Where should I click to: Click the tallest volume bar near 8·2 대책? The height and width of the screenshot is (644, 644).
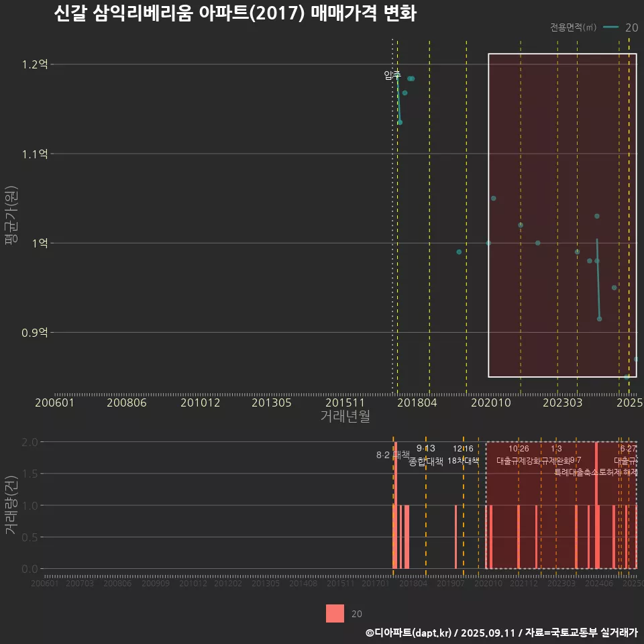(396, 504)
